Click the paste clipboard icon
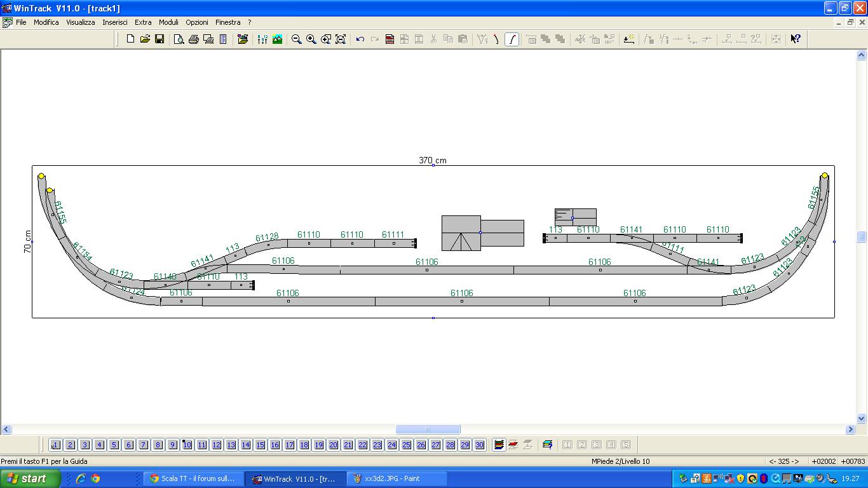 (463, 39)
